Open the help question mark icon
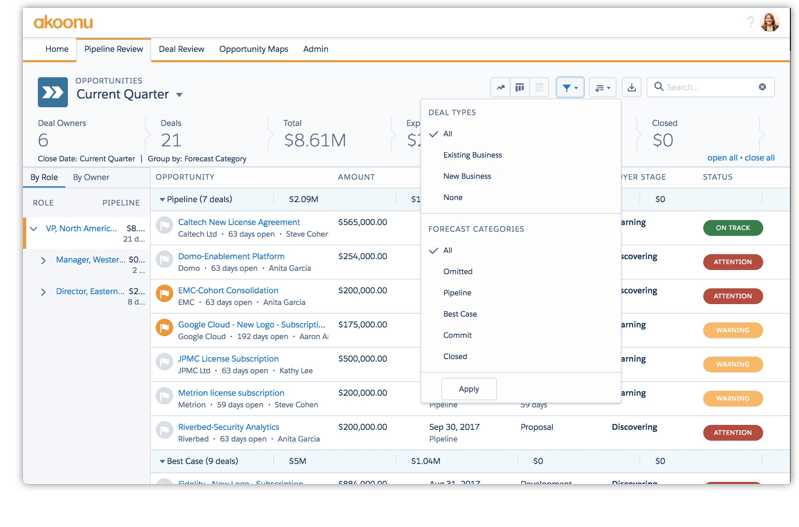The height and width of the screenshot is (527, 799). (750, 22)
